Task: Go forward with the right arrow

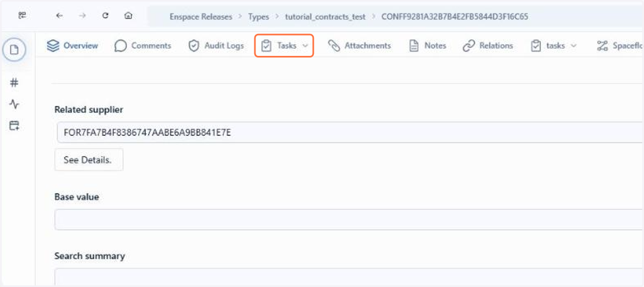Action: point(82,16)
